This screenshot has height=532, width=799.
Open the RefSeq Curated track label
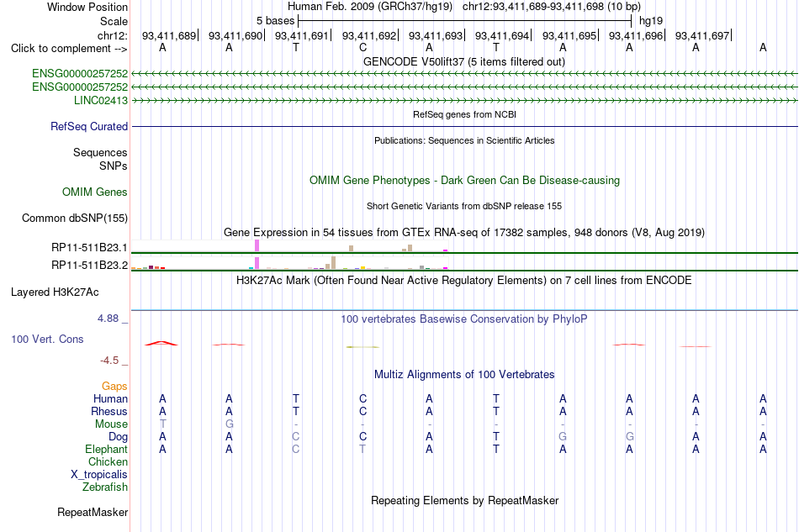tap(88, 126)
